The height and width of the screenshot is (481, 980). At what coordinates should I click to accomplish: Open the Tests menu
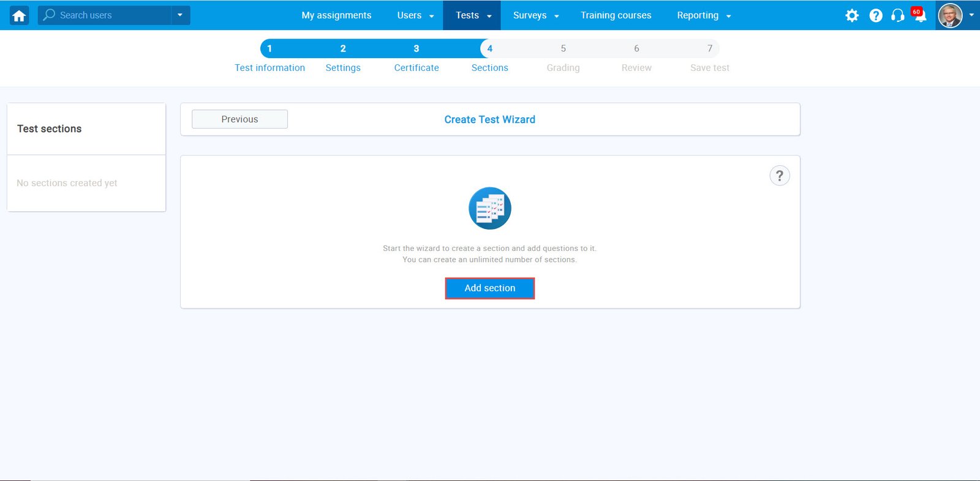(473, 15)
